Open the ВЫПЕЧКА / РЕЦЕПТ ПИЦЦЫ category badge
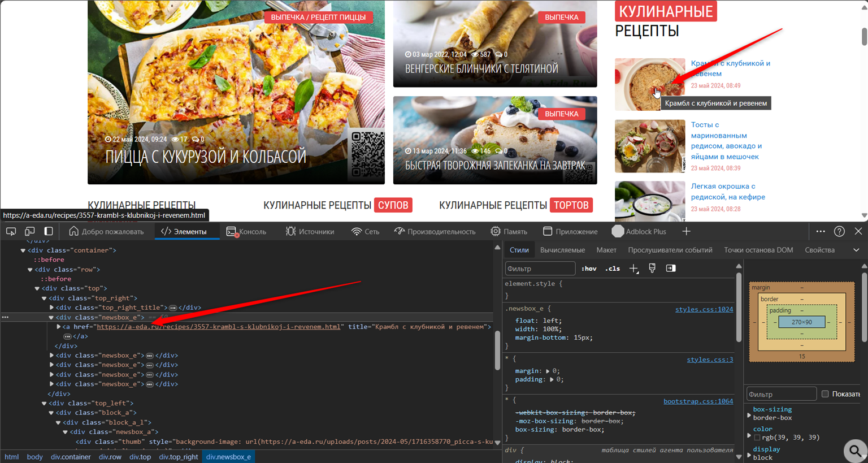This screenshot has height=463, width=868. click(318, 18)
